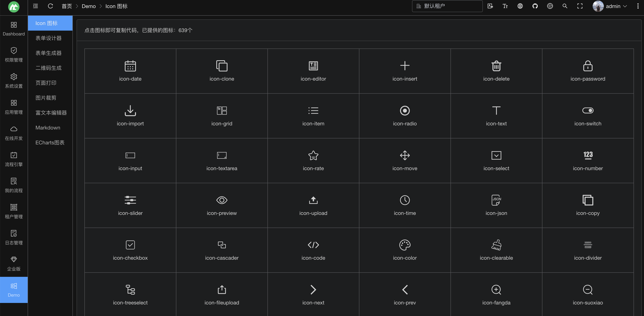
Task: Open the language globe icon
Action: [520, 6]
